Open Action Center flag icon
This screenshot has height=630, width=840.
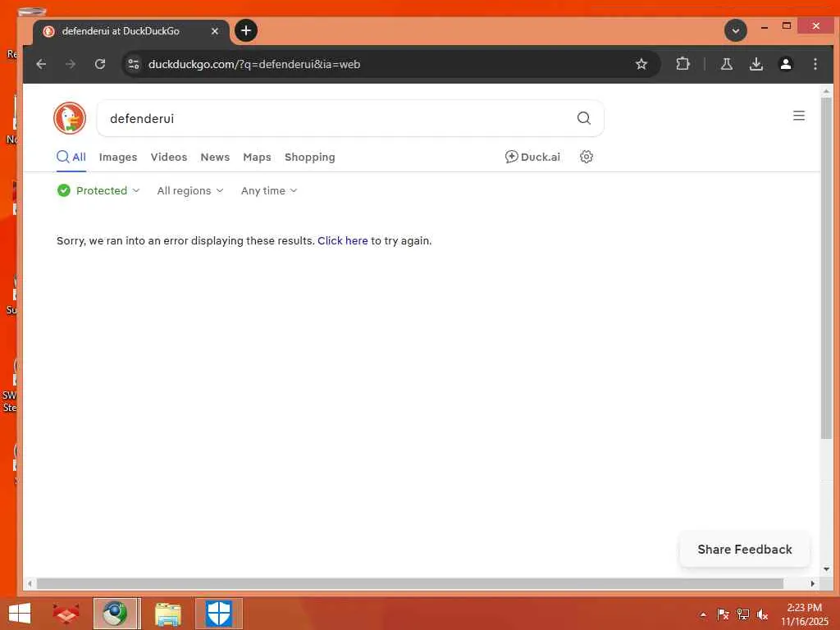[x=723, y=614]
